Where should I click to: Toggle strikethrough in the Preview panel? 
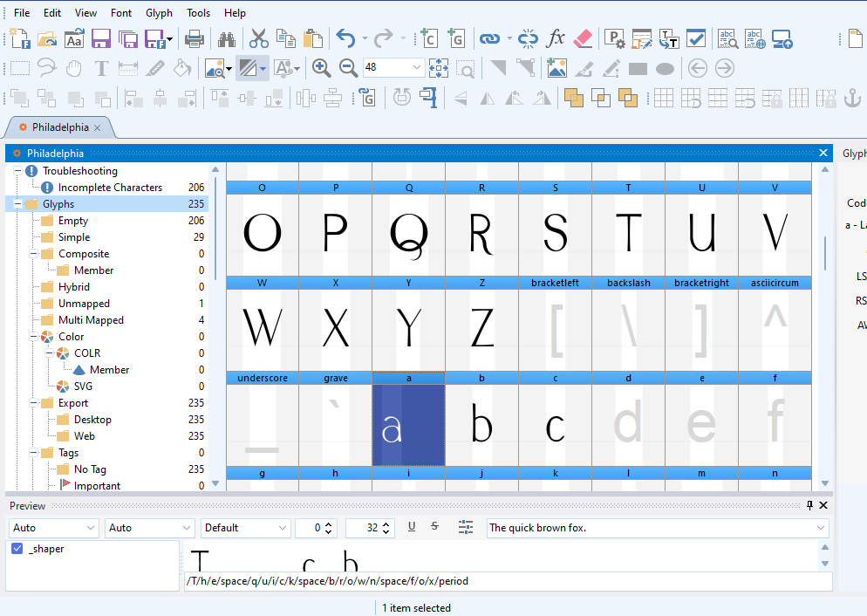point(434,527)
